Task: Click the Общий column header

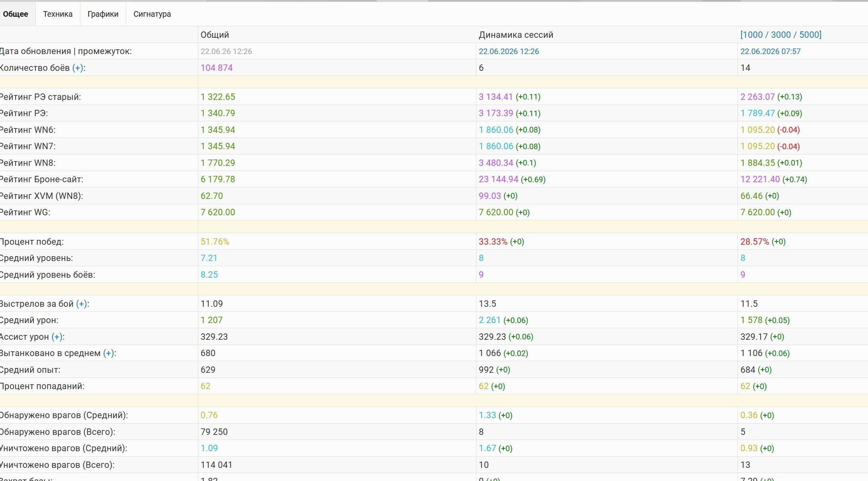Action: point(215,35)
